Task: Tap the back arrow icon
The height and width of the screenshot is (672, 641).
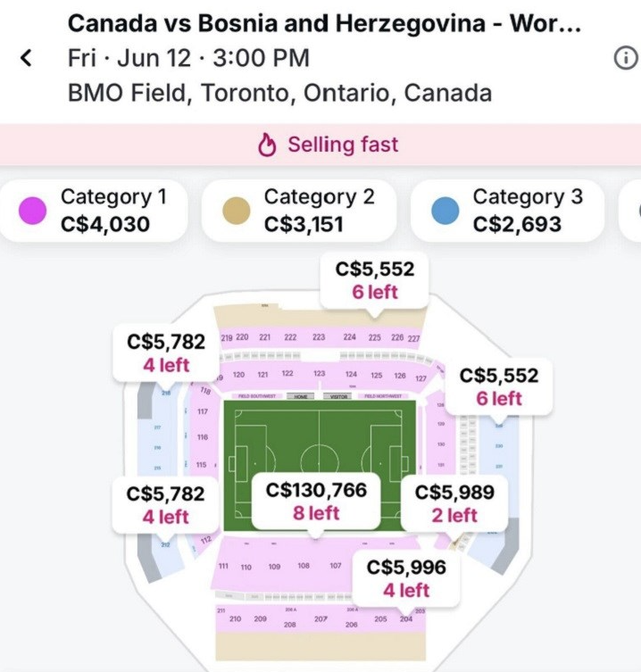Action: (27, 59)
